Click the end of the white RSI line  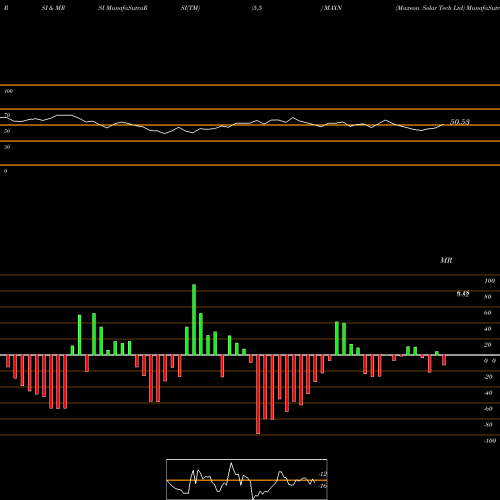coord(443,125)
